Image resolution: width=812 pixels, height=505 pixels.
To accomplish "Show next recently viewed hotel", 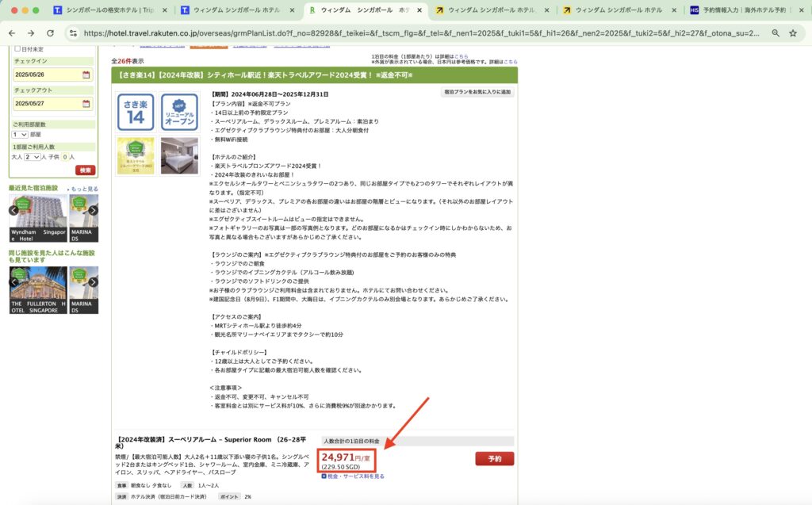I will pos(93,210).
